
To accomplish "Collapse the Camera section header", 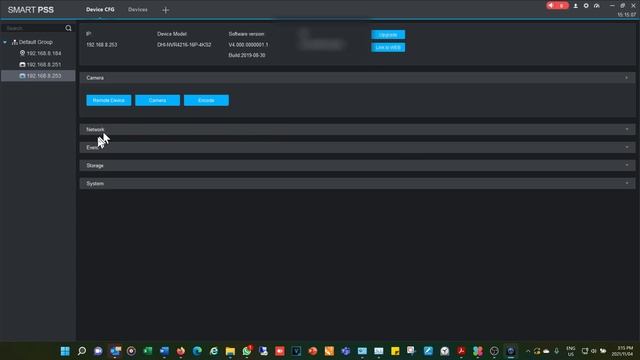I will tap(357, 78).
